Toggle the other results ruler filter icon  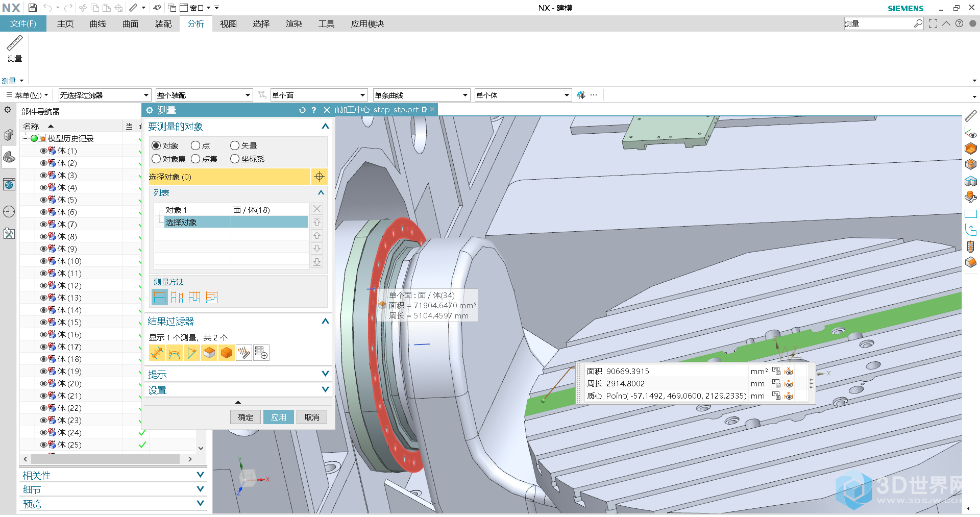tap(244, 353)
